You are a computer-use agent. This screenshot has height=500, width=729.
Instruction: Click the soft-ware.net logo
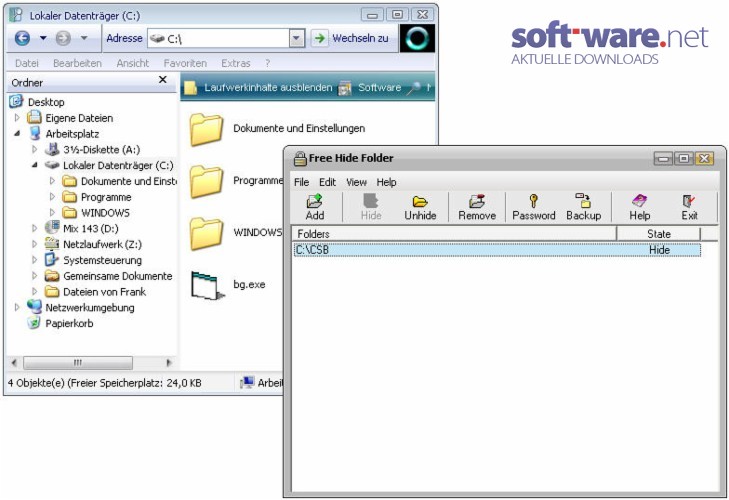click(x=610, y=42)
